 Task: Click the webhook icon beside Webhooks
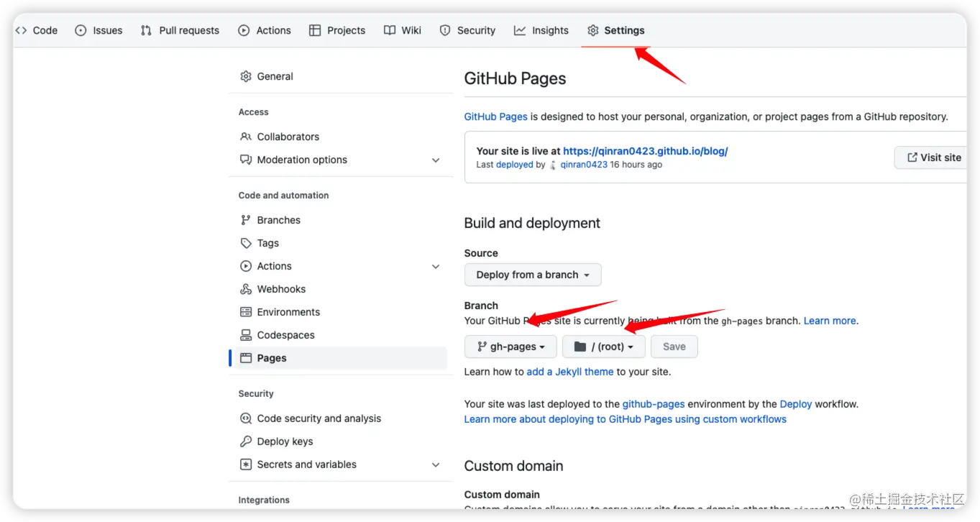point(246,289)
